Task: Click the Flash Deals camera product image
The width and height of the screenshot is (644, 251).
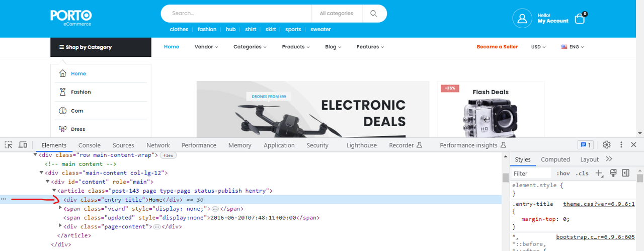Action: click(x=490, y=117)
